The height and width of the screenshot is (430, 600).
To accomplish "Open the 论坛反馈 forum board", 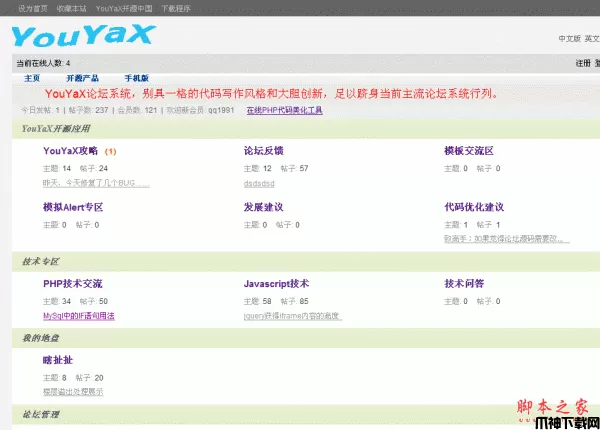I will [264, 151].
